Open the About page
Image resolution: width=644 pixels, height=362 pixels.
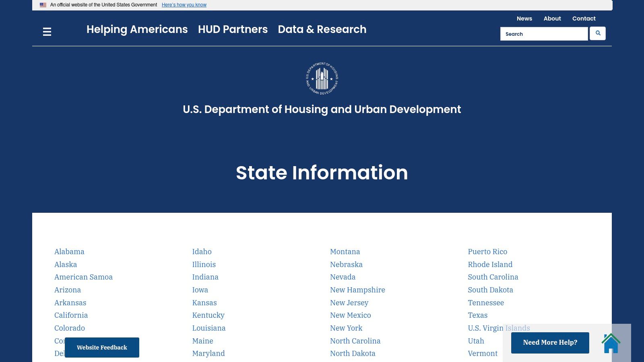tap(552, 19)
